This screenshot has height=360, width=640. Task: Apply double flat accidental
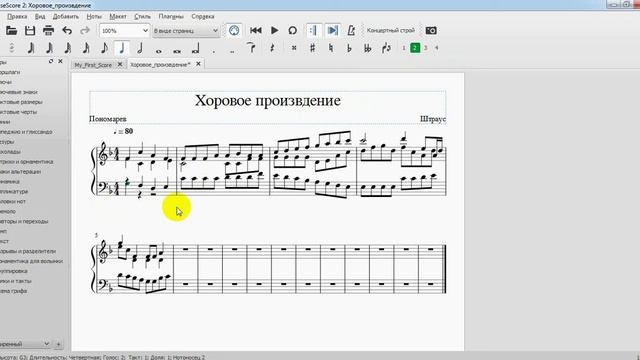(x=368, y=48)
